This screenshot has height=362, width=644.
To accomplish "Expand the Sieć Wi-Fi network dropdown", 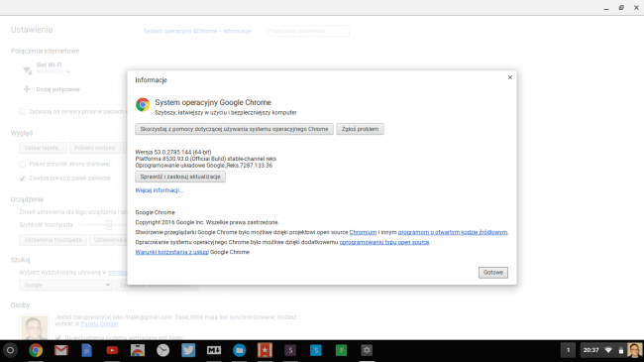I will (x=53, y=71).
